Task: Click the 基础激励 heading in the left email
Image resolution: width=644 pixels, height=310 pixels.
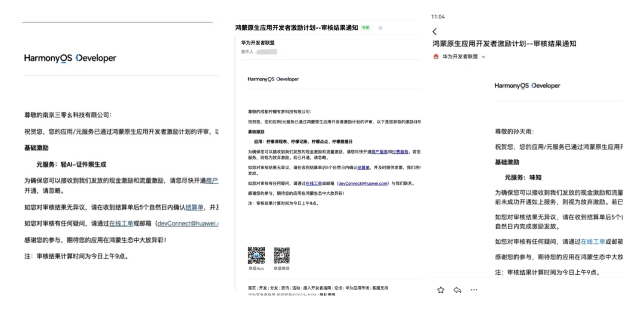Action: (36, 148)
